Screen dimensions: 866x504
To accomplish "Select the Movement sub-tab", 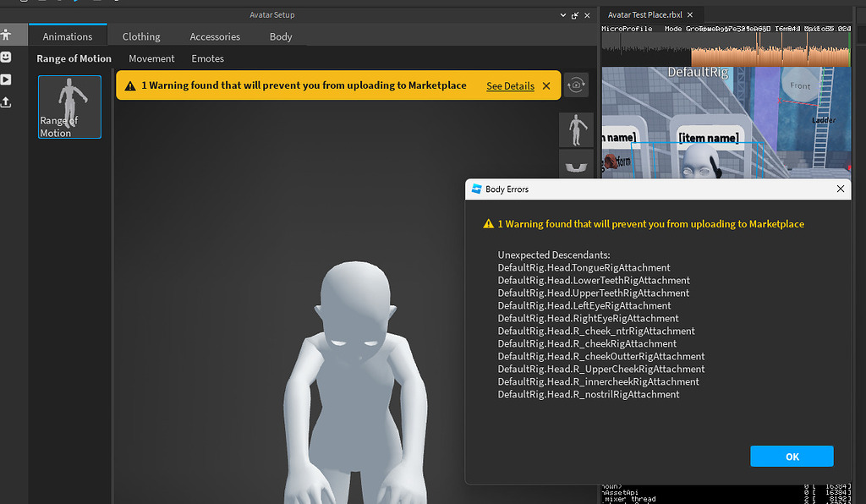I will click(x=151, y=58).
